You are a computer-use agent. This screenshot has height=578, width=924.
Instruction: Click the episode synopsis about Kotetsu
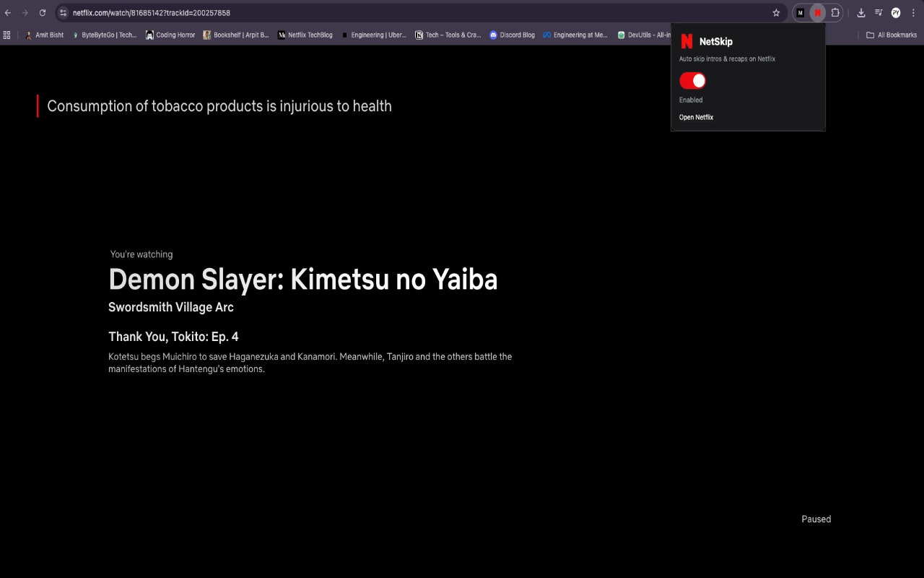(310, 363)
